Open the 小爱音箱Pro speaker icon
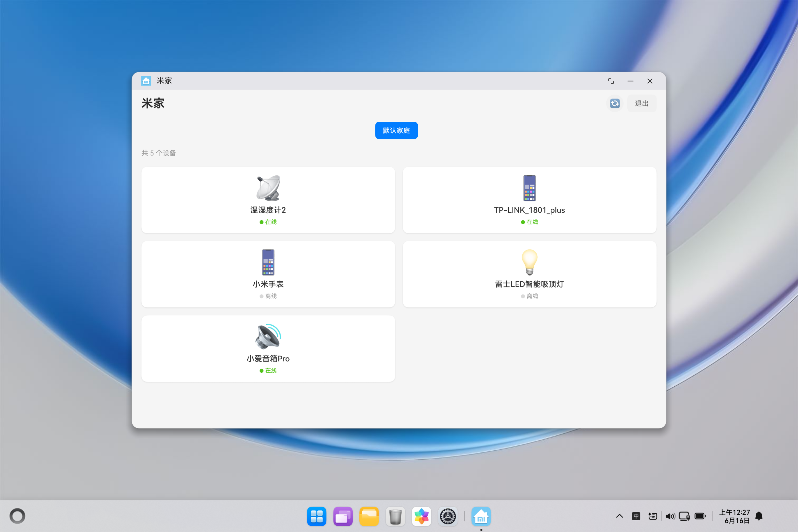This screenshot has height=532, width=798. point(268,337)
